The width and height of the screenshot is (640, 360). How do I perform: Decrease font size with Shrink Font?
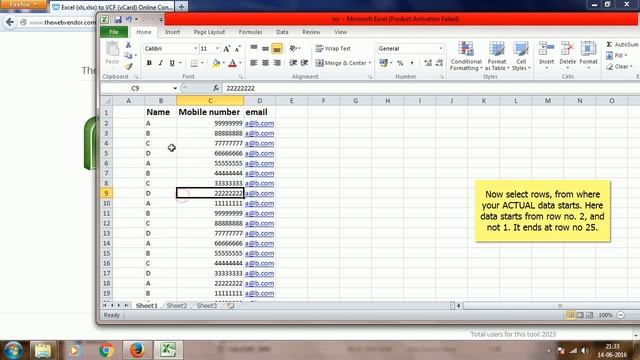pyautogui.click(x=238, y=49)
